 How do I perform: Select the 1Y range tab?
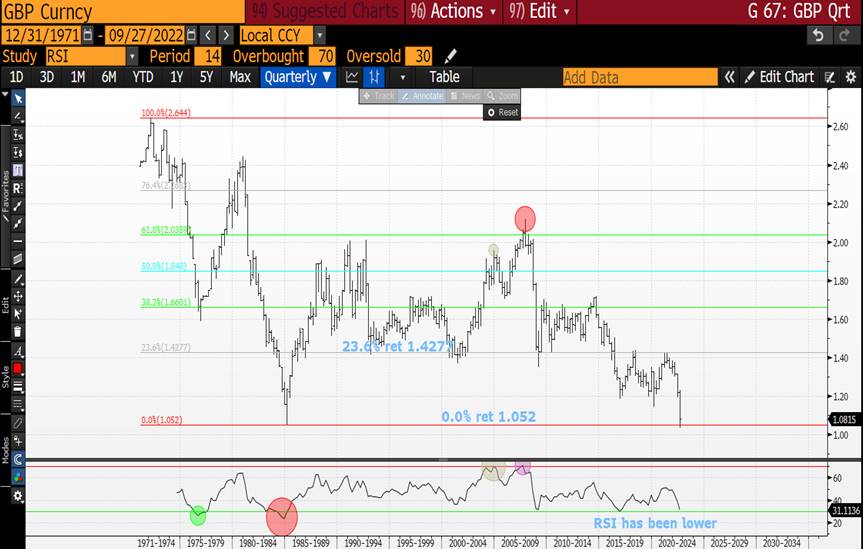pos(176,77)
